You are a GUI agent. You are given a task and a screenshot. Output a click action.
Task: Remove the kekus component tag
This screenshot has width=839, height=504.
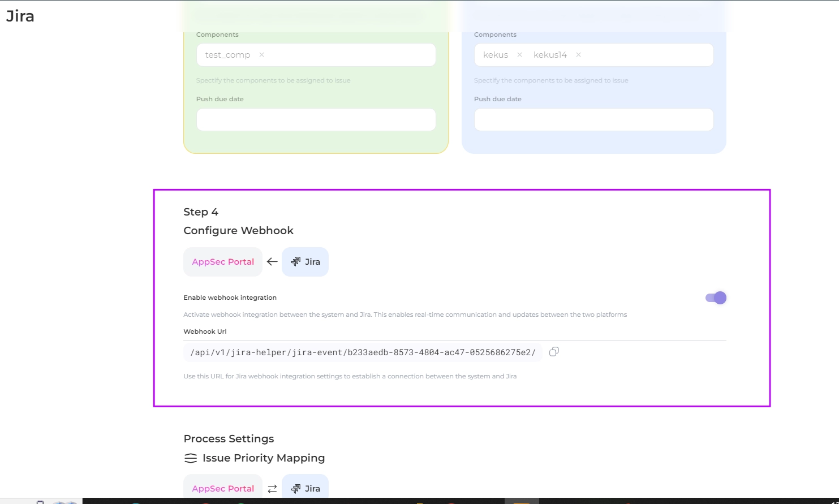[519, 55]
